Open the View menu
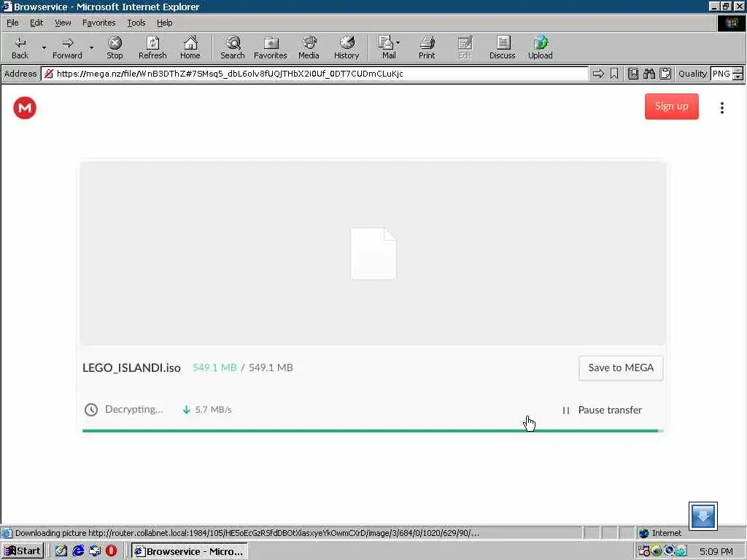The width and height of the screenshot is (747, 560). (x=63, y=23)
